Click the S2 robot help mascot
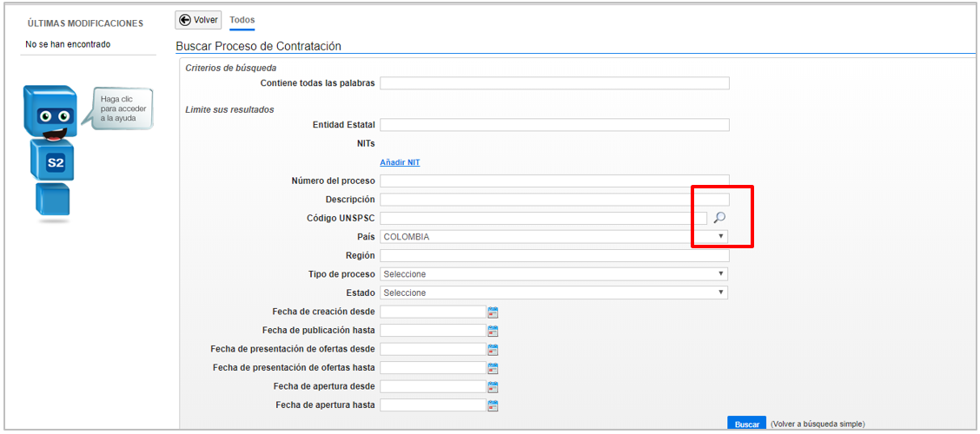980x434 pixels. point(50,153)
